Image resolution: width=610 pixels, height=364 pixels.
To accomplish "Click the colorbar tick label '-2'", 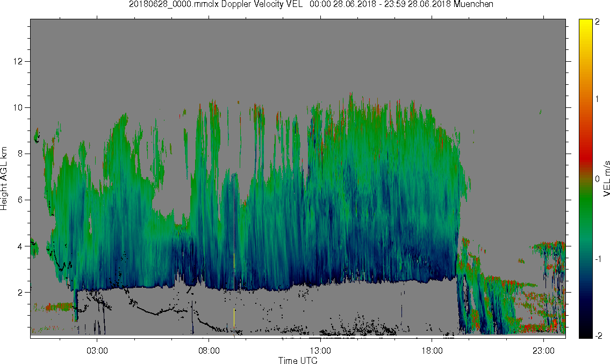I will click(x=598, y=336).
